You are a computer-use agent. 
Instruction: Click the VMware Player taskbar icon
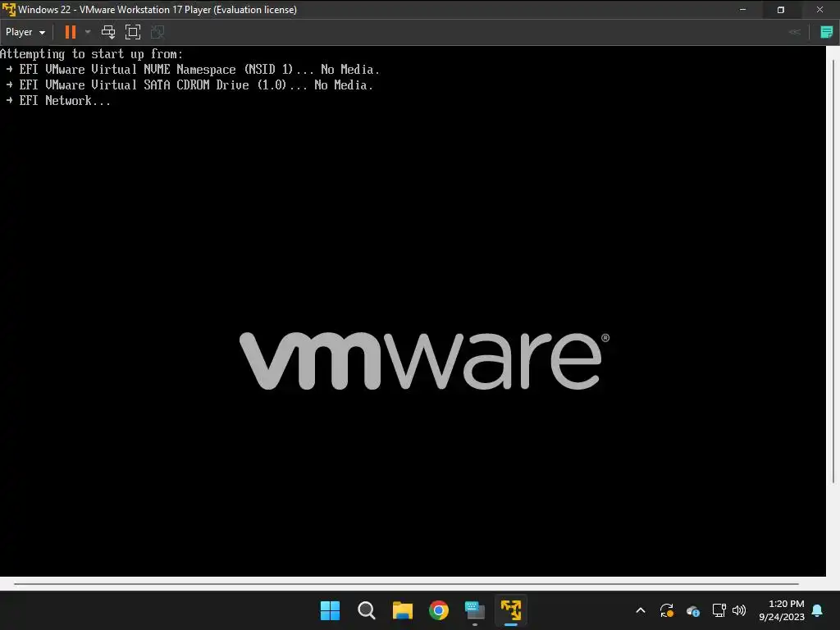511,610
